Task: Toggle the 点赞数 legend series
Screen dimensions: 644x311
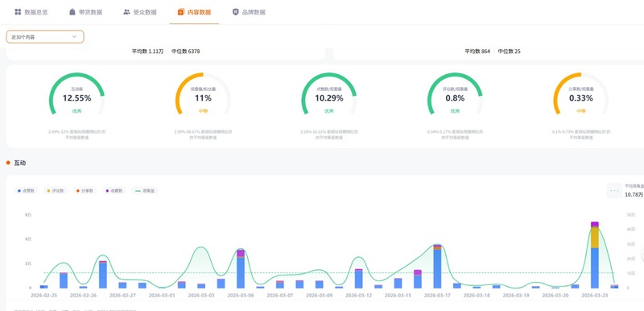Action: (x=27, y=191)
